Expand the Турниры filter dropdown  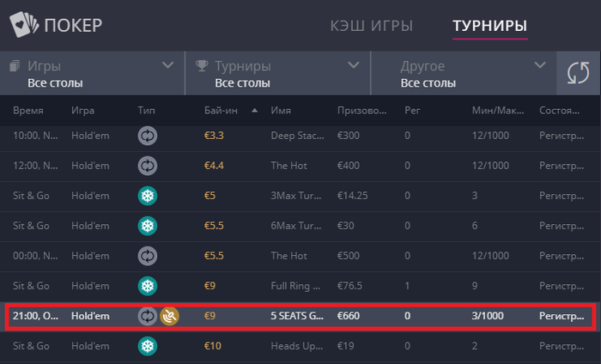click(x=277, y=73)
